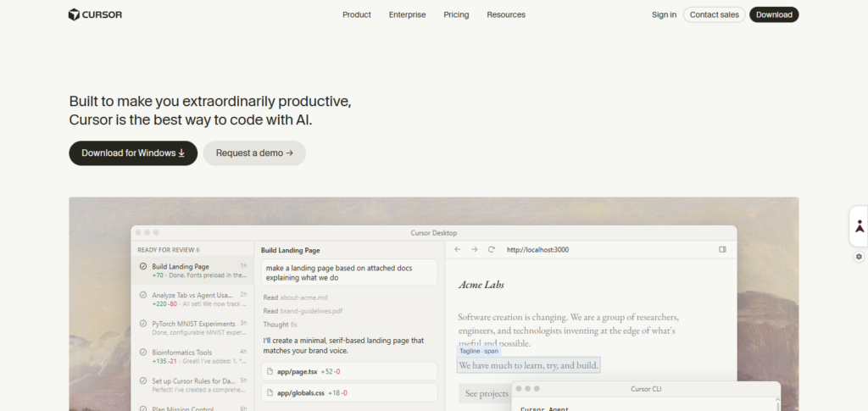The width and height of the screenshot is (868, 411).
Task: Select the Build Landing Page task row
Action: tap(192, 270)
